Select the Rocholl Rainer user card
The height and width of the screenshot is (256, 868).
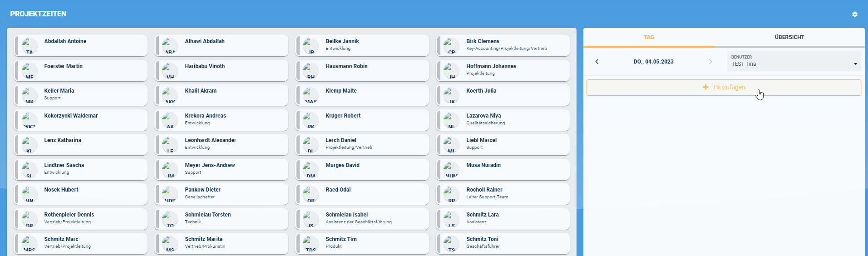pos(503,194)
